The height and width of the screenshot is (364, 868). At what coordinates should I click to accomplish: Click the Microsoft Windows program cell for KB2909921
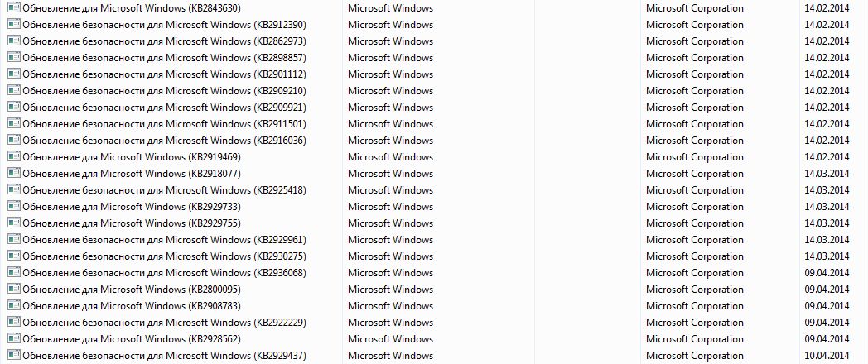390,108
